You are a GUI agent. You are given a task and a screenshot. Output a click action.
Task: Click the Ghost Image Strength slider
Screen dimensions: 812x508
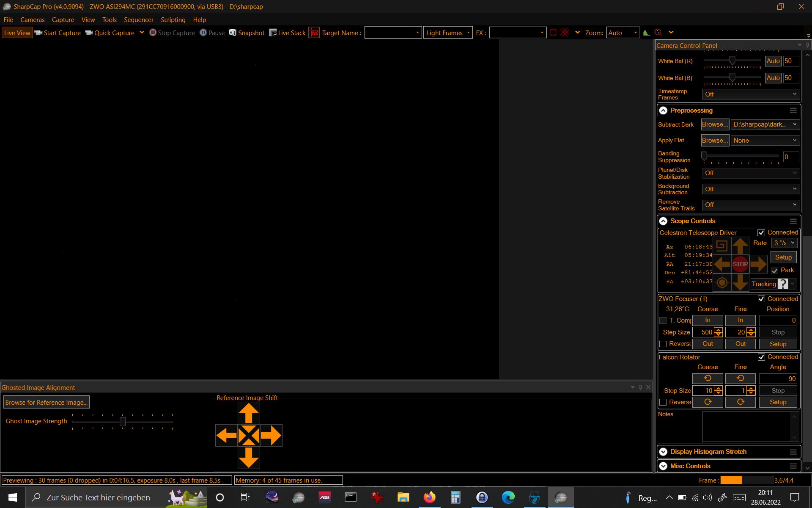pyautogui.click(x=123, y=422)
